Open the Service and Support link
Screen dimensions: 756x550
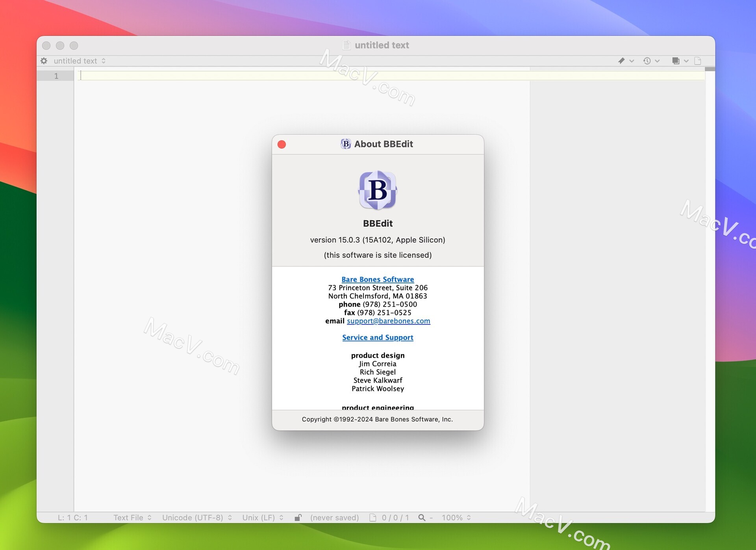378,337
